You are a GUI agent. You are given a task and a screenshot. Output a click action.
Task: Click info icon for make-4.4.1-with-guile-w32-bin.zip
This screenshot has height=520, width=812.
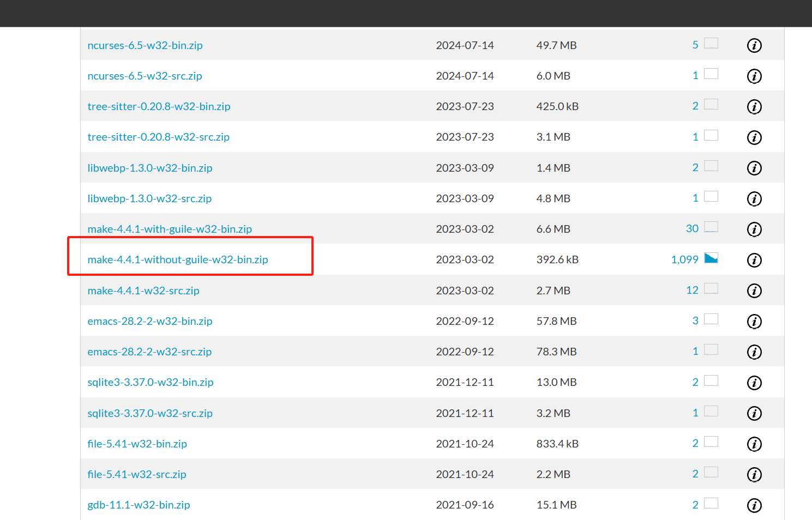[x=754, y=229]
